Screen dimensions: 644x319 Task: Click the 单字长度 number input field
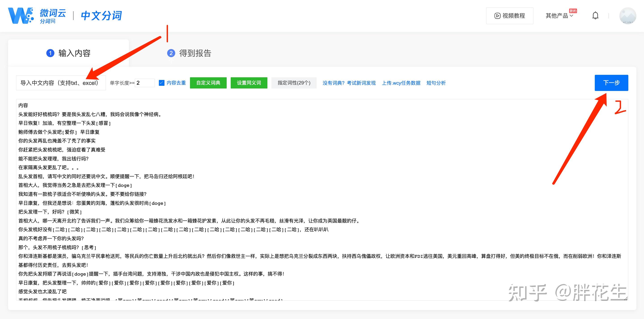click(145, 83)
